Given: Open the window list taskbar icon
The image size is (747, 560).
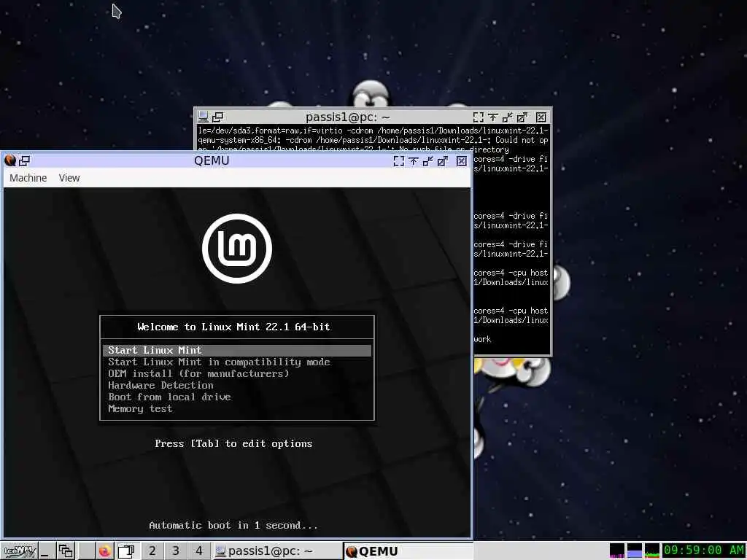Looking at the screenshot, I should (66, 551).
